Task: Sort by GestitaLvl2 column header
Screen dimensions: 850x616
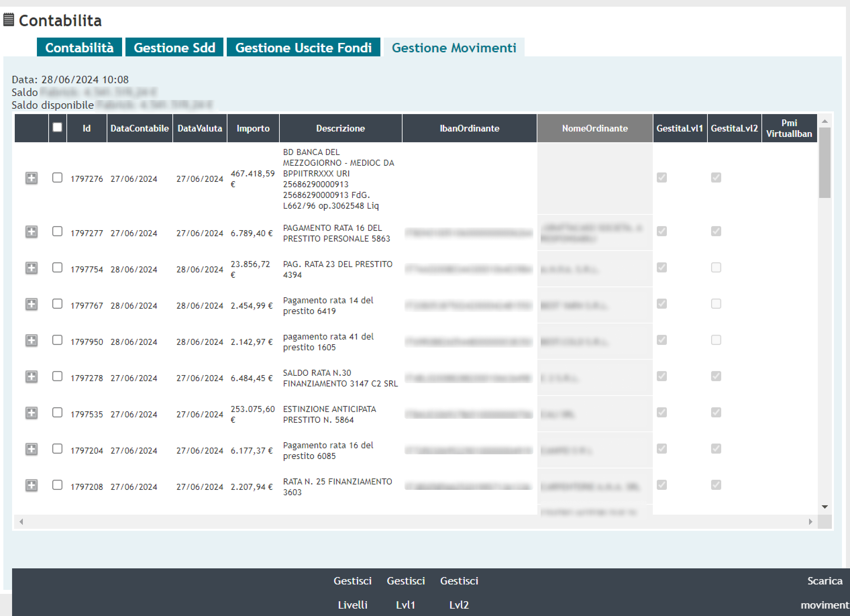Action: click(x=734, y=128)
